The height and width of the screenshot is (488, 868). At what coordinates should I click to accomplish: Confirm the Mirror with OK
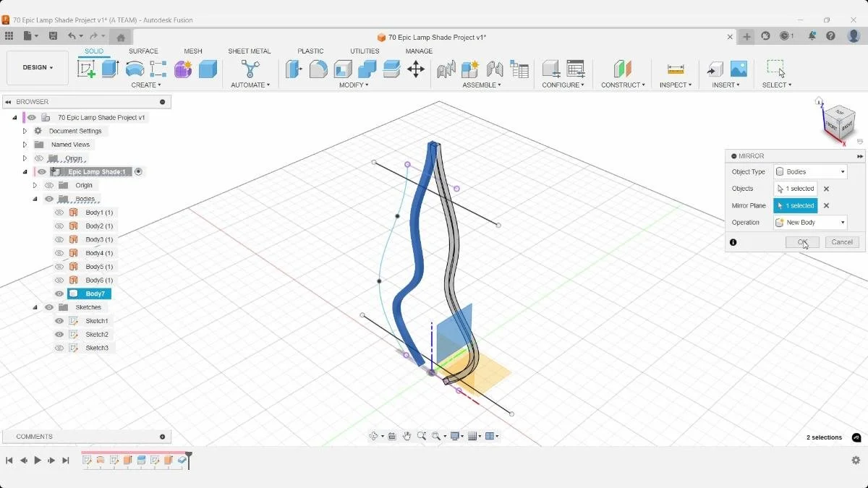point(802,242)
